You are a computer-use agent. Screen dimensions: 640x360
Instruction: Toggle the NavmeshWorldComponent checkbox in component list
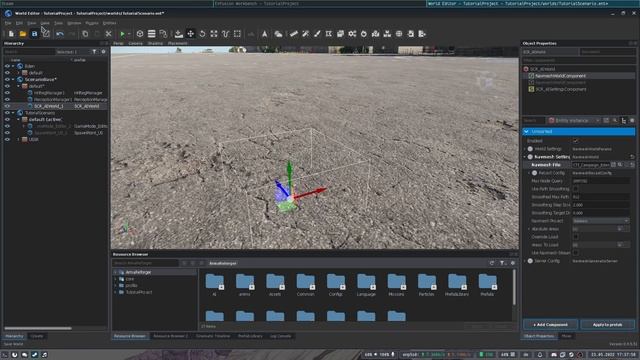click(531, 76)
